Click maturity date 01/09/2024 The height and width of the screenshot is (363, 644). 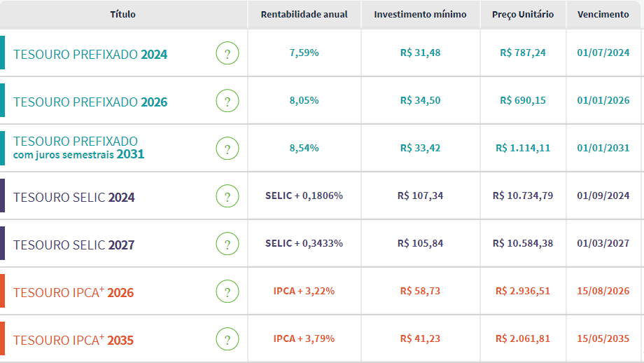603,196
